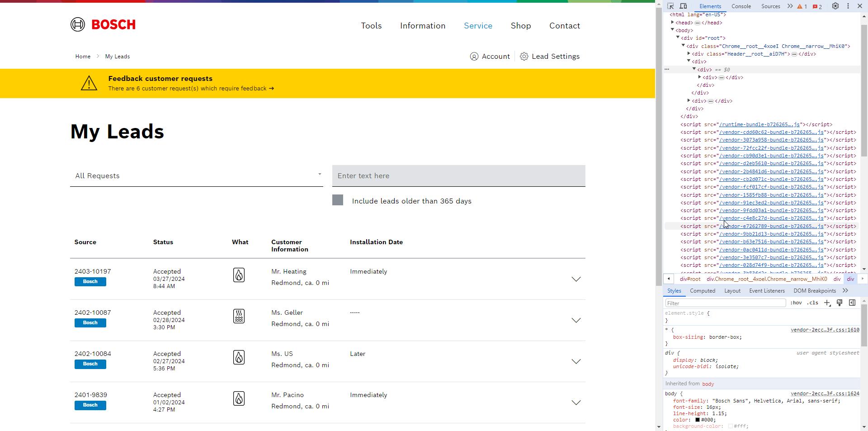The image size is (868, 431).
Task: Switch to the Computed tab
Action: click(703, 291)
